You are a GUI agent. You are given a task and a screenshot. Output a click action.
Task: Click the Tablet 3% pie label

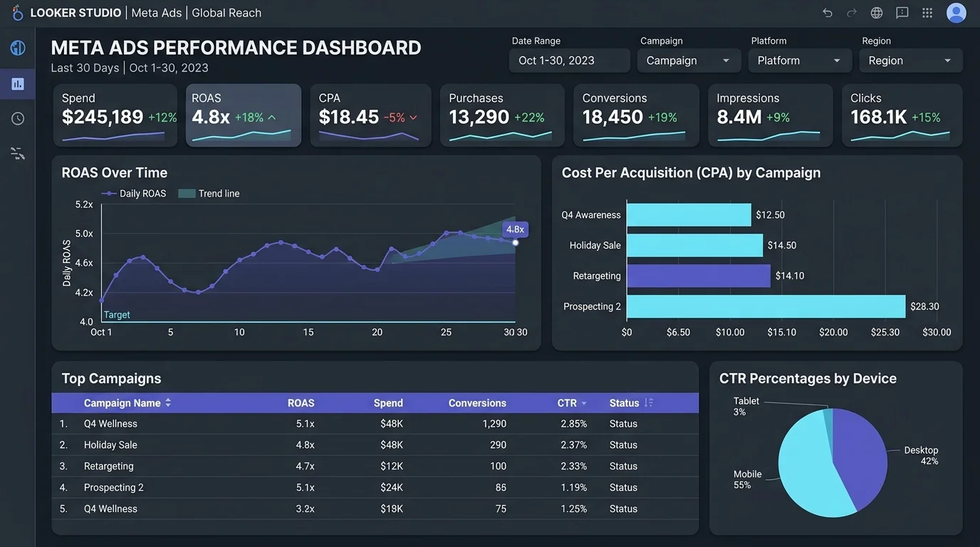tap(746, 407)
